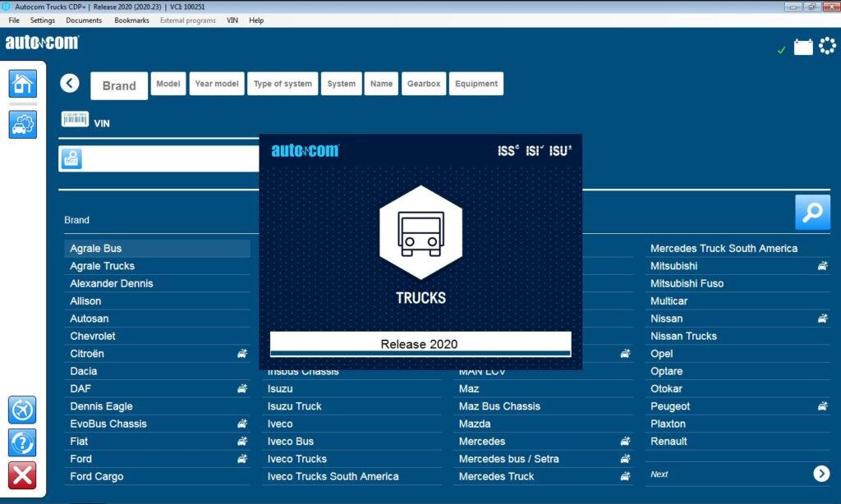Select the Brand tab
Image resolution: width=841 pixels, height=504 pixels.
click(x=119, y=86)
